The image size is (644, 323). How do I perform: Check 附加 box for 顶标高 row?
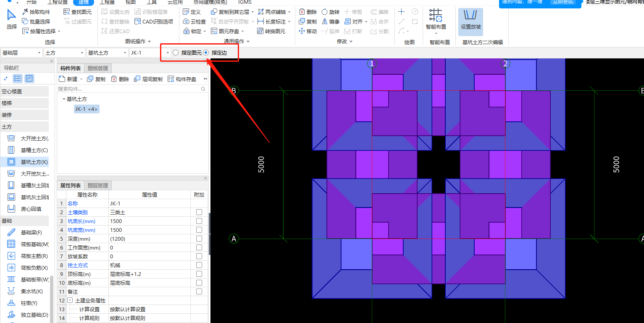pos(199,274)
